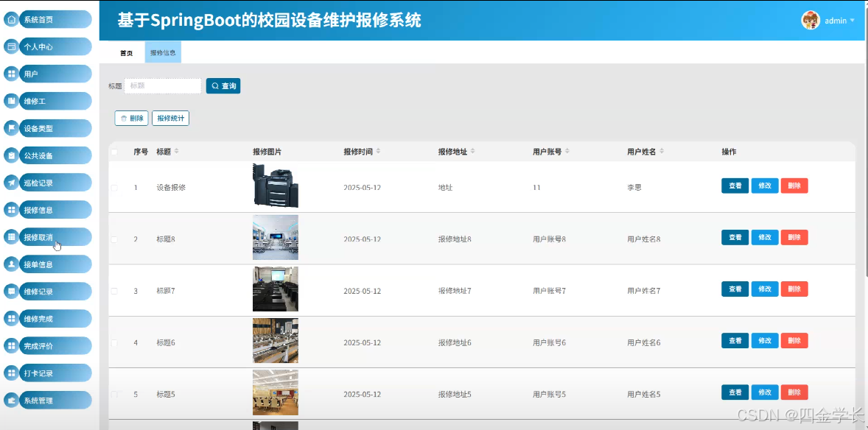The height and width of the screenshot is (430, 868).
Task: Click 删除 for row 标题7
Action: tap(794, 289)
